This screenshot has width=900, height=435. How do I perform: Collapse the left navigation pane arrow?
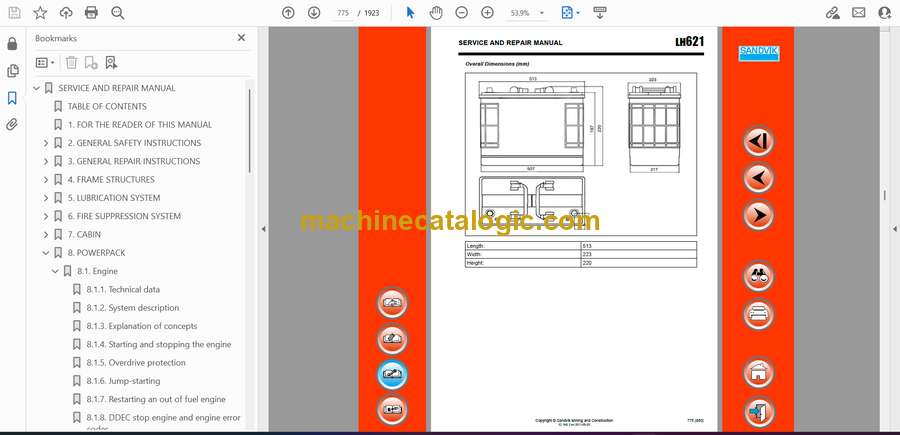[263, 229]
